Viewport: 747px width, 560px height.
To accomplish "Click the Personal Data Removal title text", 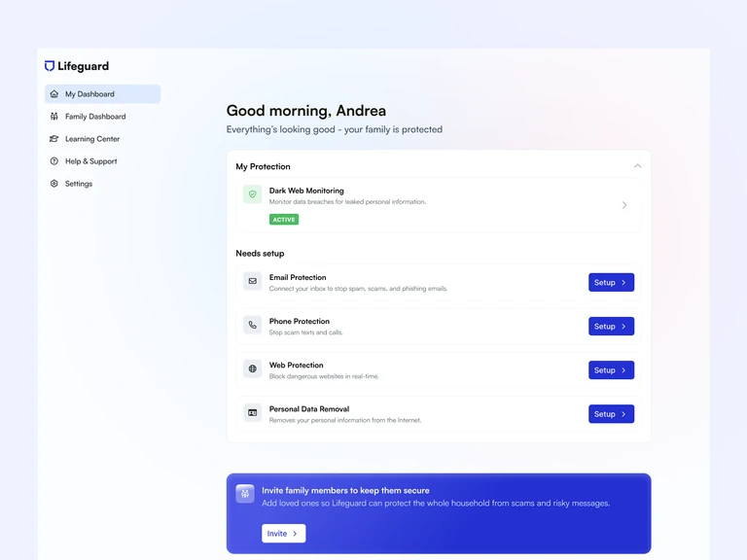I will (309, 408).
